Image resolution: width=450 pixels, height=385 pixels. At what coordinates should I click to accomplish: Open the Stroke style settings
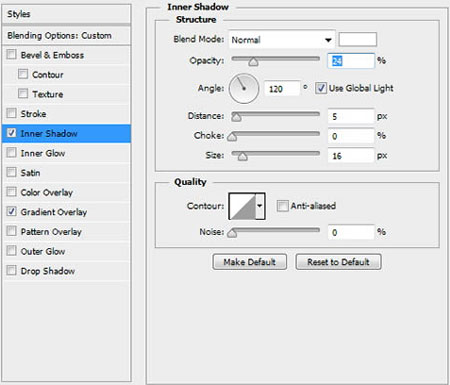click(x=33, y=114)
